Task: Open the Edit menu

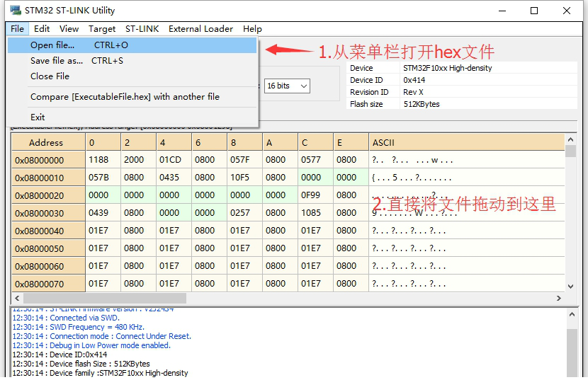Action: pos(42,29)
